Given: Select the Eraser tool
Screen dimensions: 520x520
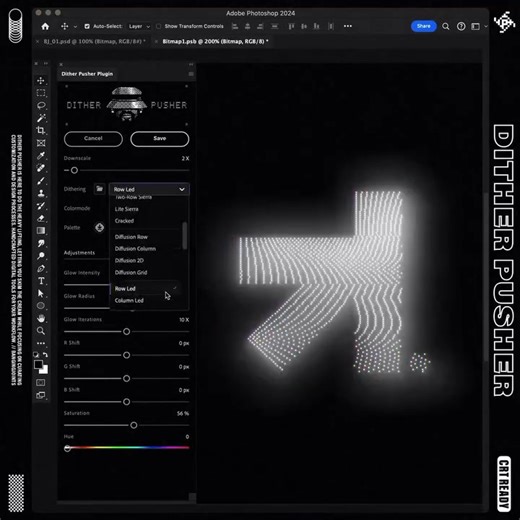Looking at the screenshot, I should click(41, 218).
